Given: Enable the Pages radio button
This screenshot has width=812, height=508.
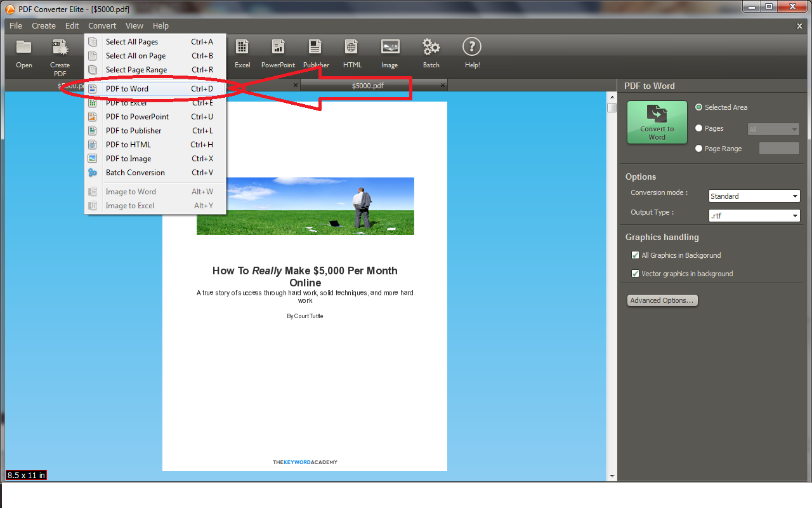Looking at the screenshot, I should pos(698,128).
